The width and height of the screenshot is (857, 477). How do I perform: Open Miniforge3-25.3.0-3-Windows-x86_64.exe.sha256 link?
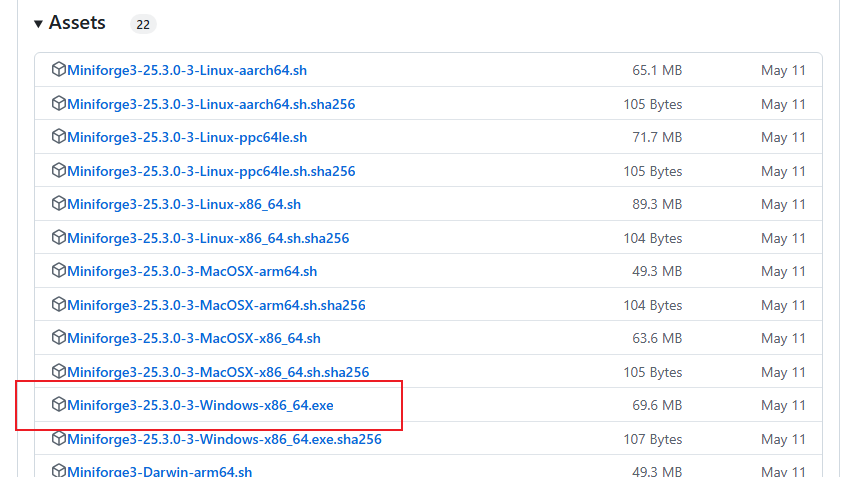click(x=224, y=439)
